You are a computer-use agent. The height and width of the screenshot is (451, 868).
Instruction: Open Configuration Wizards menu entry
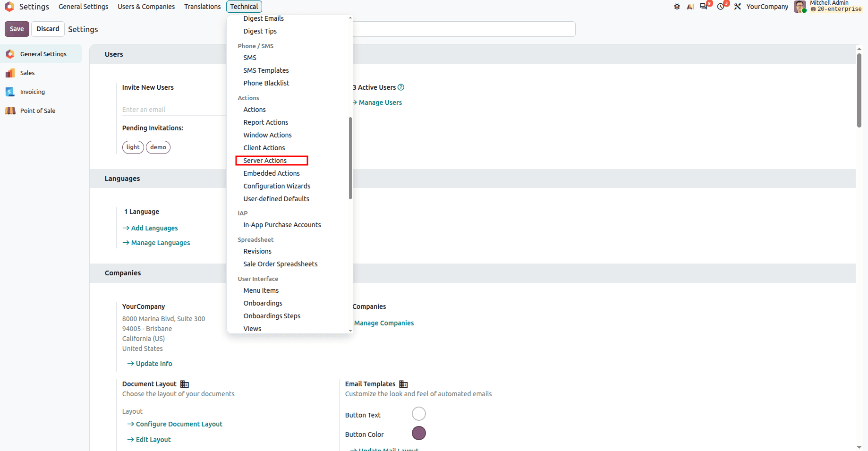[x=277, y=186]
